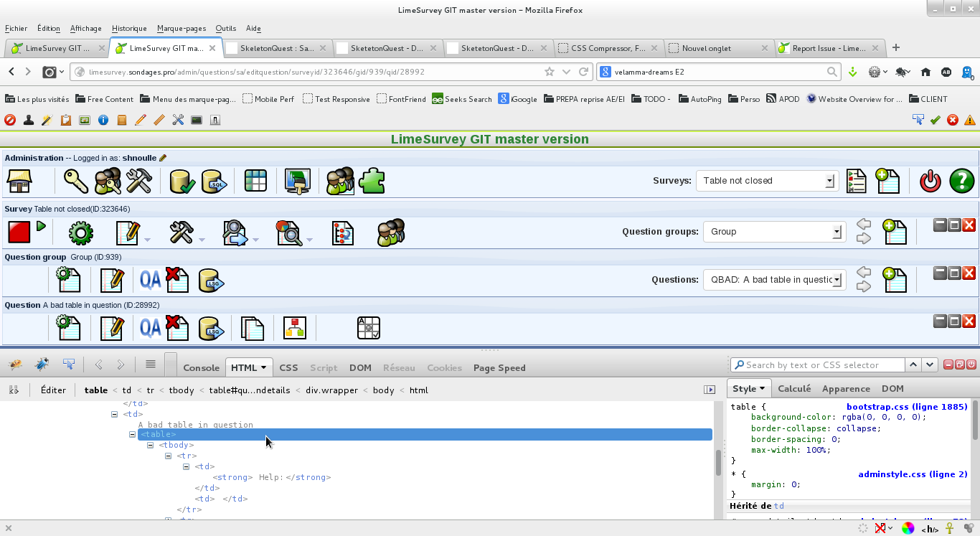Viewport: 980px width, 536px height.
Task: Click the color wheel icon in status bar
Action: (x=908, y=528)
